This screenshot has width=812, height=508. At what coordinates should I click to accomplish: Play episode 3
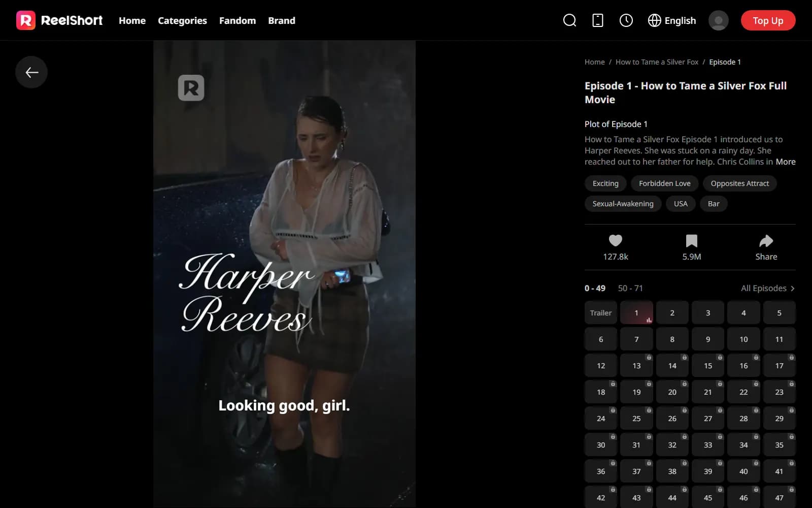(x=708, y=313)
